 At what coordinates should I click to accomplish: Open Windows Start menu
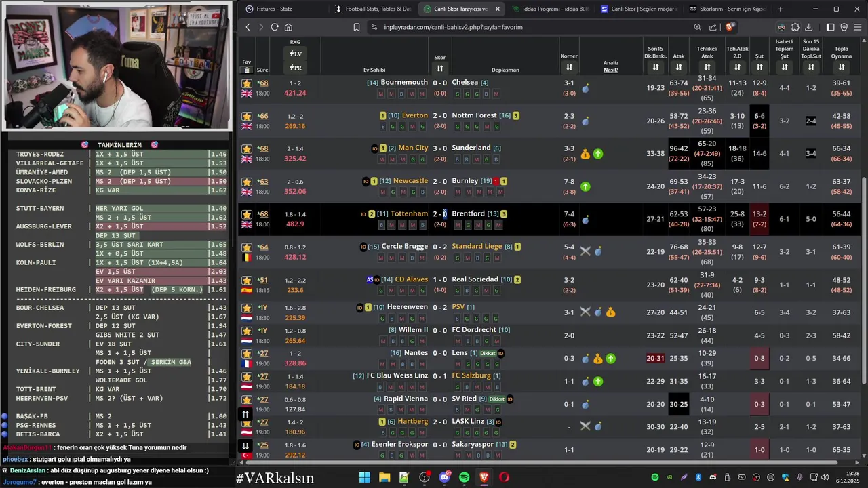pyautogui.click(x=364, y=477)
